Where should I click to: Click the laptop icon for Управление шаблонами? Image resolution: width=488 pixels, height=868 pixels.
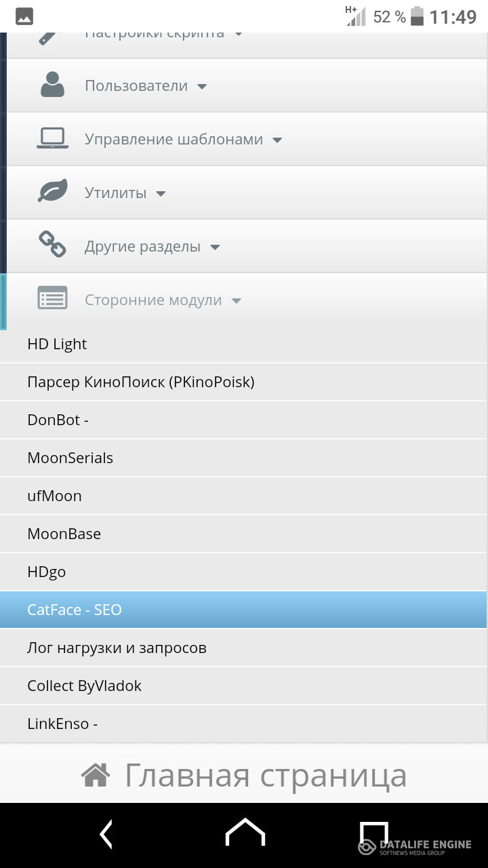pos(52,139)
